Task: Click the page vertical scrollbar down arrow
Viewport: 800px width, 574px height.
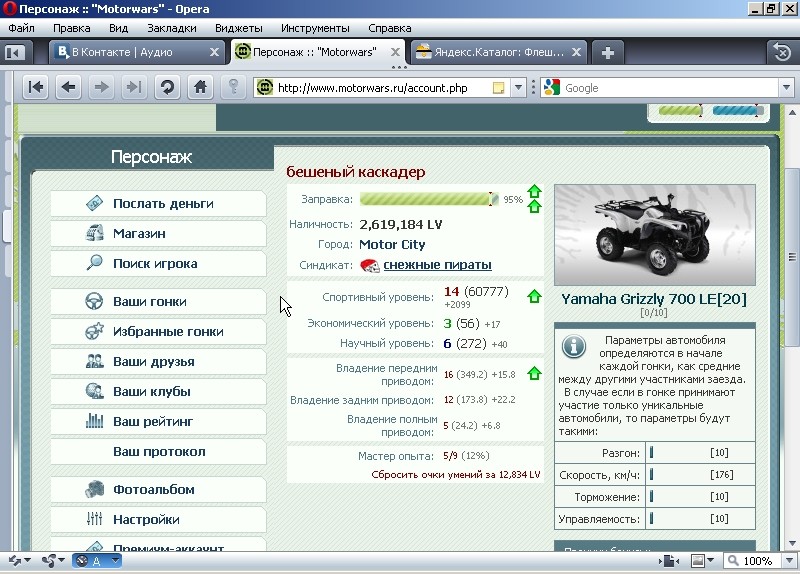Action: click(792, 543)
